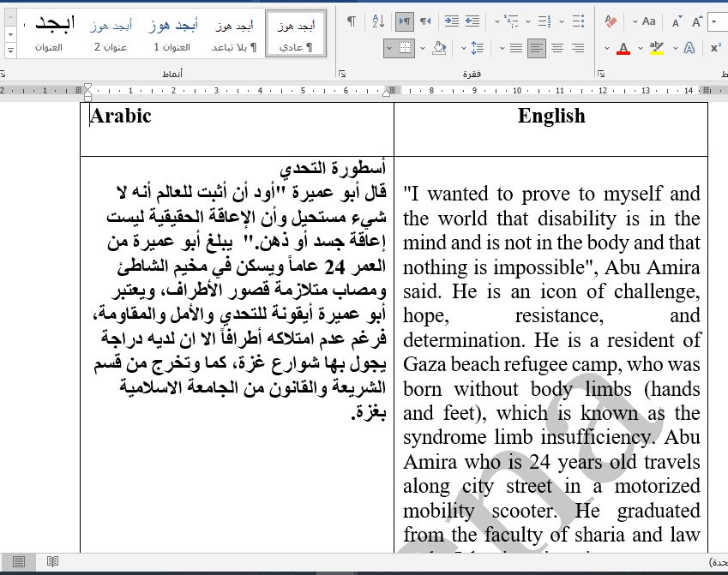Open the paragraph settings dialog launcher

[342, 74]
